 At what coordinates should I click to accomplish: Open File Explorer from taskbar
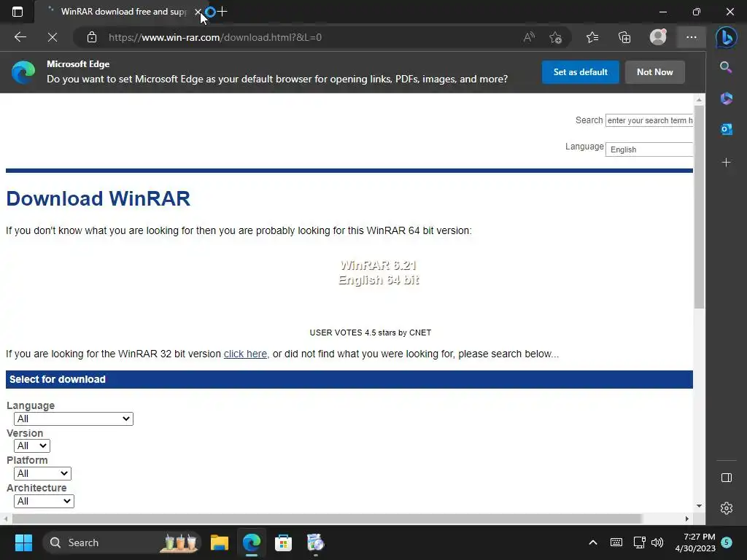pyautogui.click(x=220, y=542)
